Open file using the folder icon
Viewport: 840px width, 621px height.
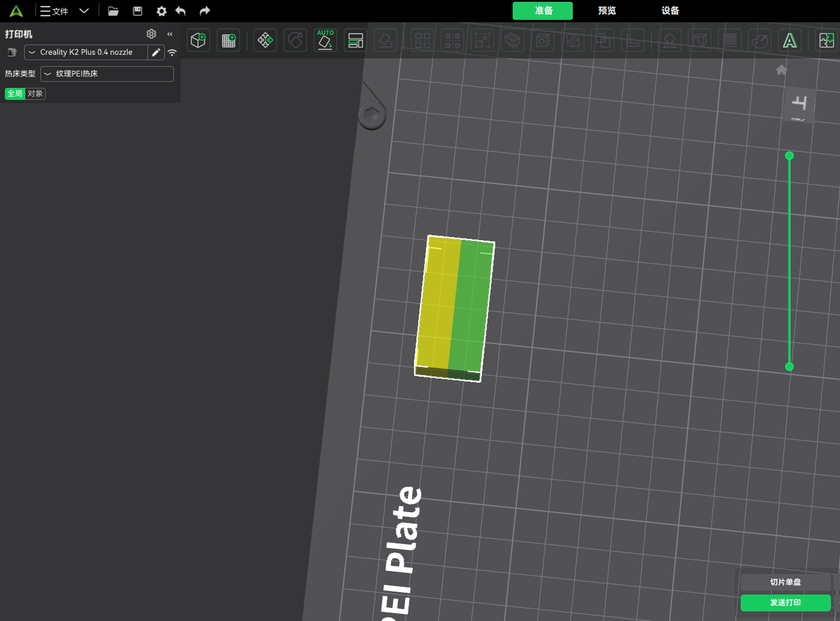(x=114, y=11)
